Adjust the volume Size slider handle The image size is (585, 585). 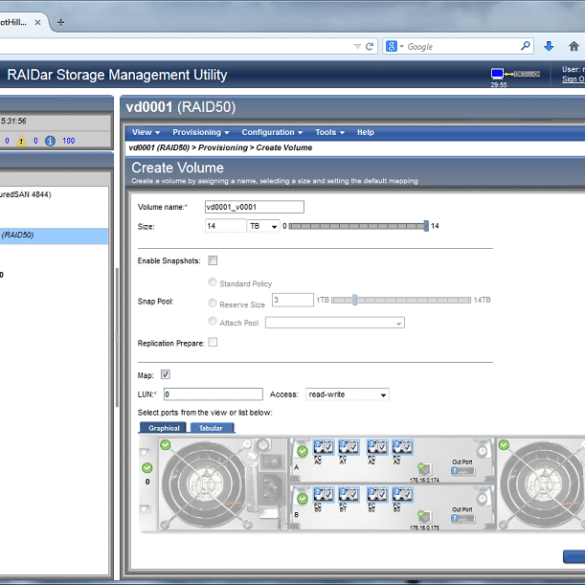tap(426, 226)
